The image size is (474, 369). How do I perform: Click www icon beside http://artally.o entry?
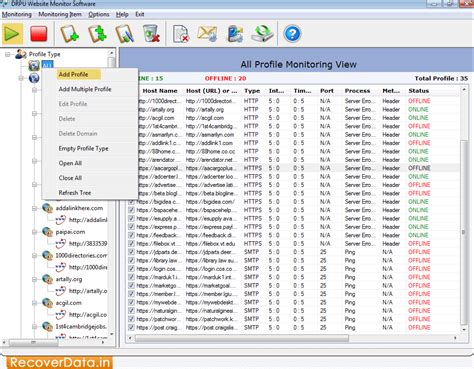[60, 291]
